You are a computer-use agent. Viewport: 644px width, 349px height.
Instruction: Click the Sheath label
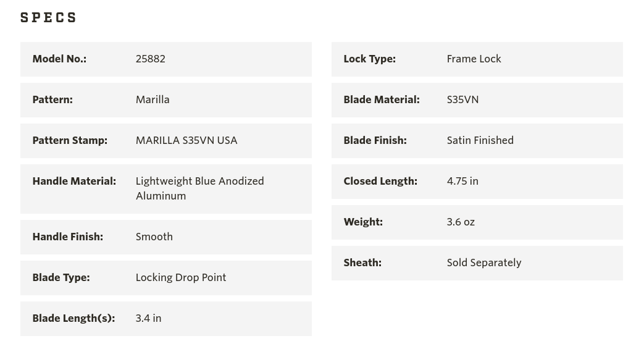pos(362,263)
